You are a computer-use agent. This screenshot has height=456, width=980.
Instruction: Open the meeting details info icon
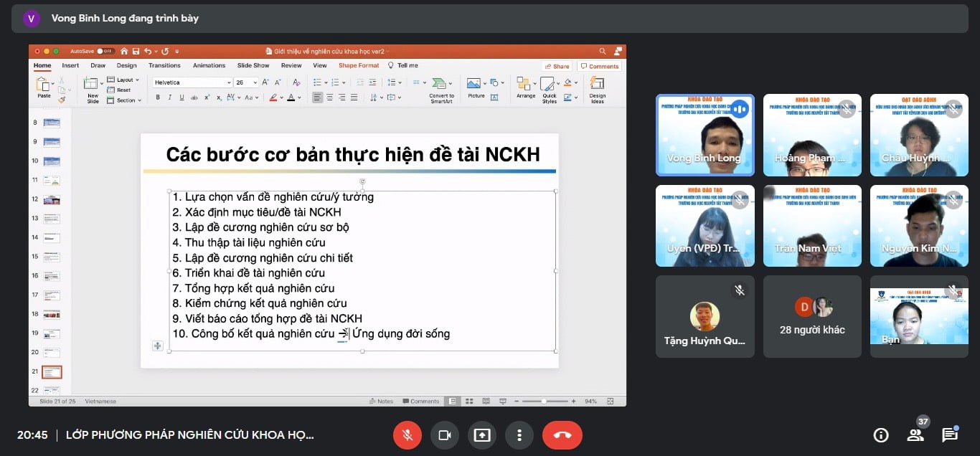(x=880, y=435)
